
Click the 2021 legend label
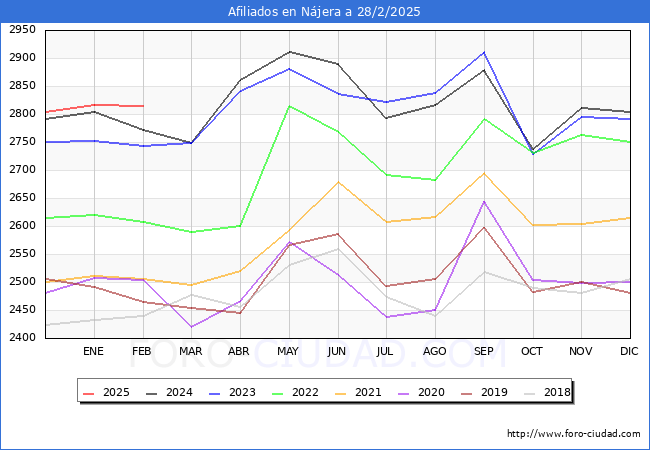368,392
